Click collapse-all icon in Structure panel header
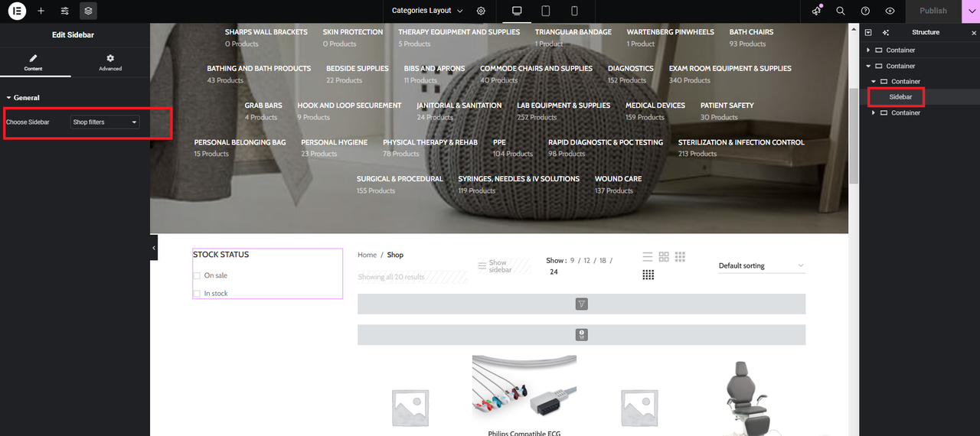Screen dimensions: 980x436 coord(868,32)
